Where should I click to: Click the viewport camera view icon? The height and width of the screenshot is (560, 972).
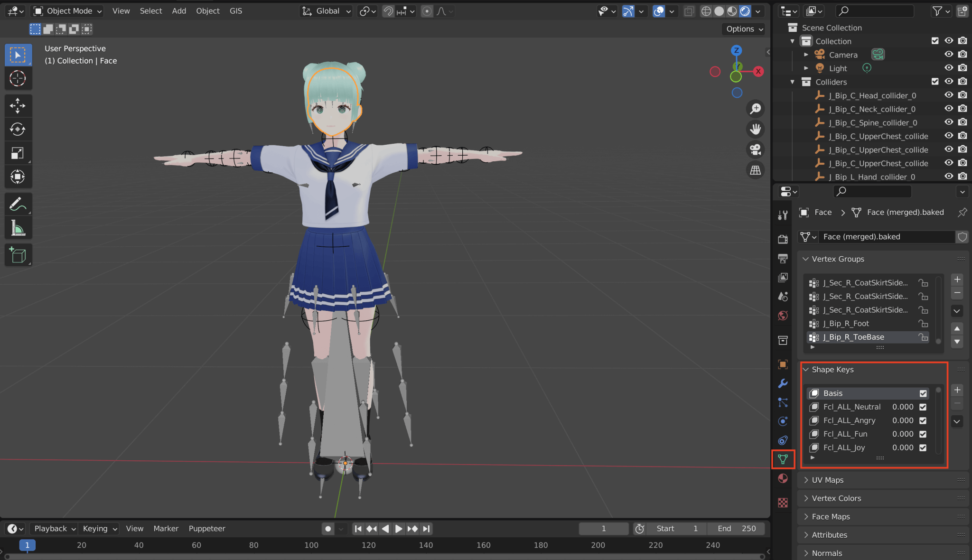click(x=756, y=149)
